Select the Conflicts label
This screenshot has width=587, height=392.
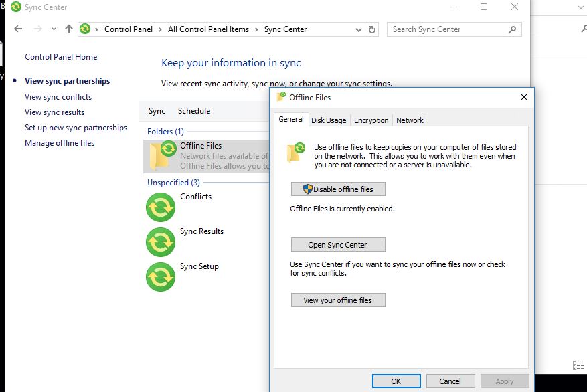[x=196, y=197]
